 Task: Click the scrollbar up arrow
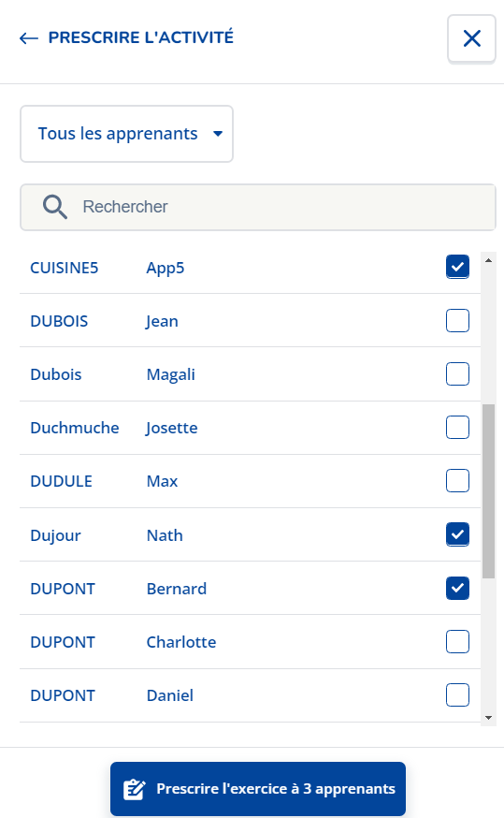488,260
